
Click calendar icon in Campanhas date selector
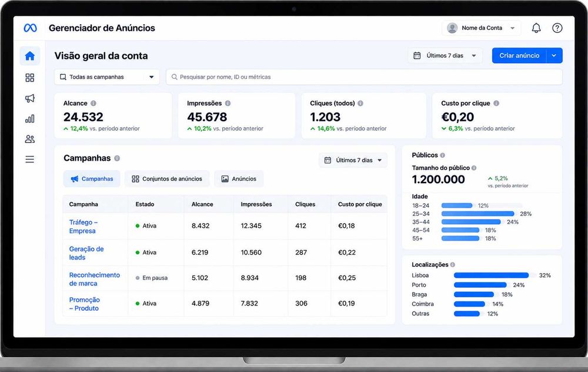pos(328,160)
